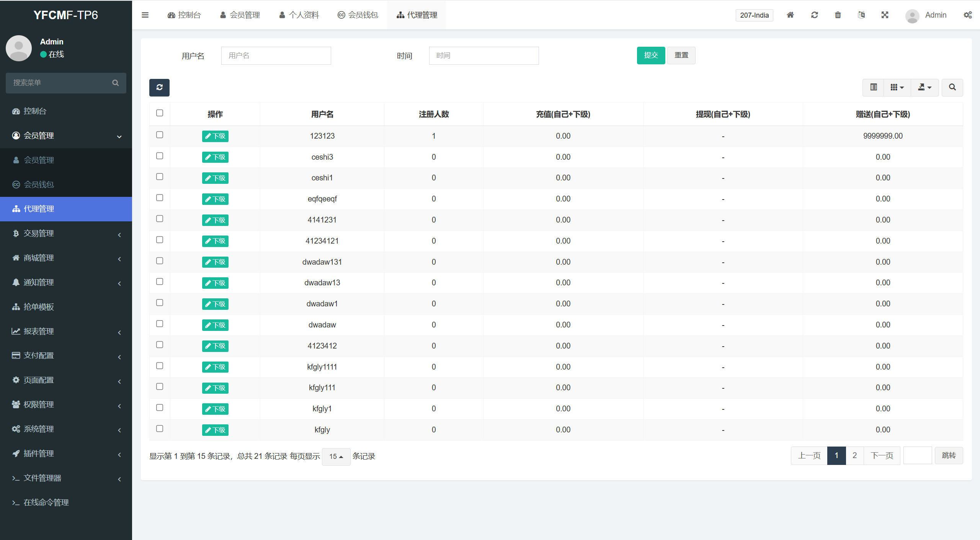Click the hamburger sidebar toggle icon

[145, 15]
